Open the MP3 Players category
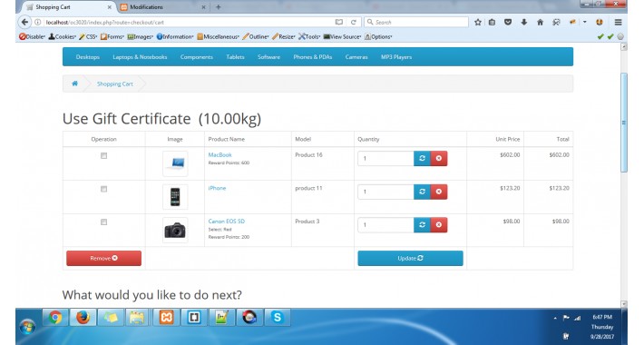Screen dimensions: 644x345 396,57
